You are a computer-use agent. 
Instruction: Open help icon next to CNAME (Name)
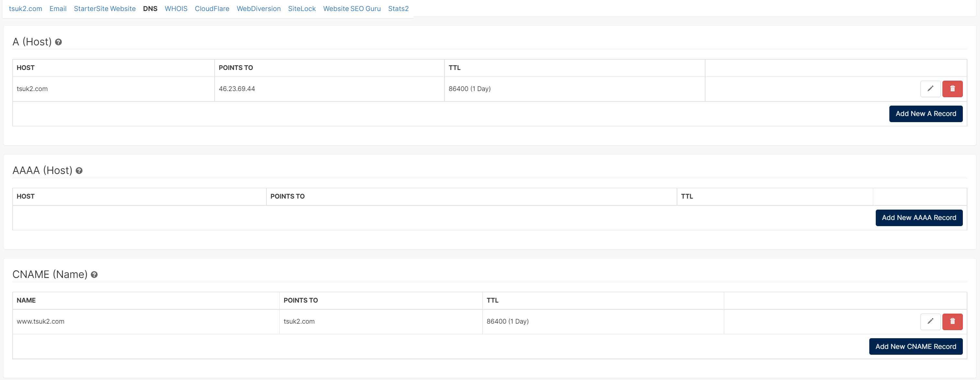pos(94,274)
